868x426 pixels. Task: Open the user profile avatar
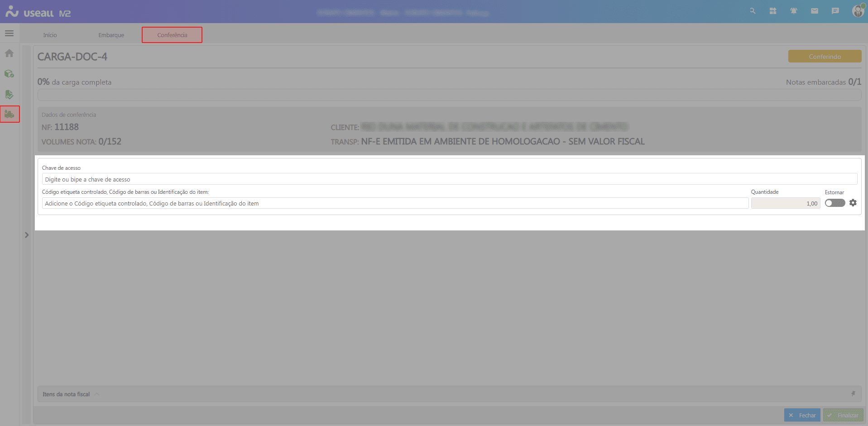point(857,11)
